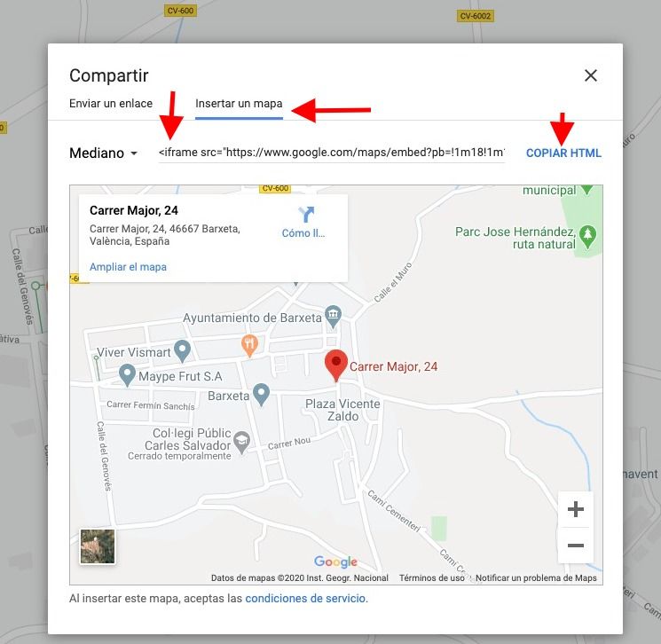This screenshot has width=661, height=644.
Task: Click the Col·legi Públic school marker icon
Action: [x=241, y=442]
